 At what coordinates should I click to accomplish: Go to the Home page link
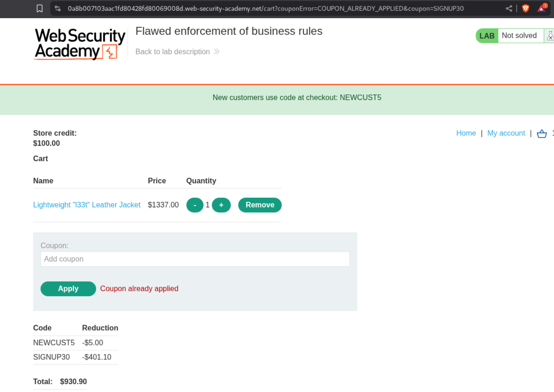pyautogui.click(x=466, y=133)
